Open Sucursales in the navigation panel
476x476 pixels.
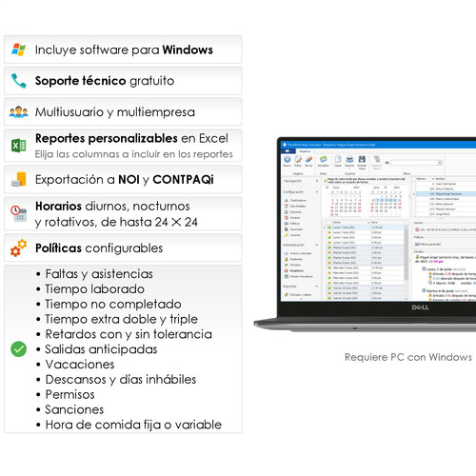coord(293,229)
